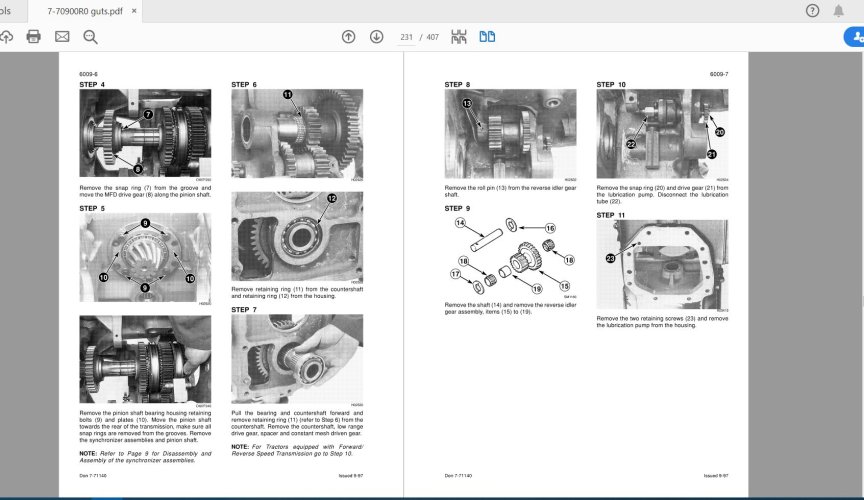The width and height of the screenshot is (864, 500).
Task: Click the pinion shaft hand photo under STEP 5
Action: [145, 359]
